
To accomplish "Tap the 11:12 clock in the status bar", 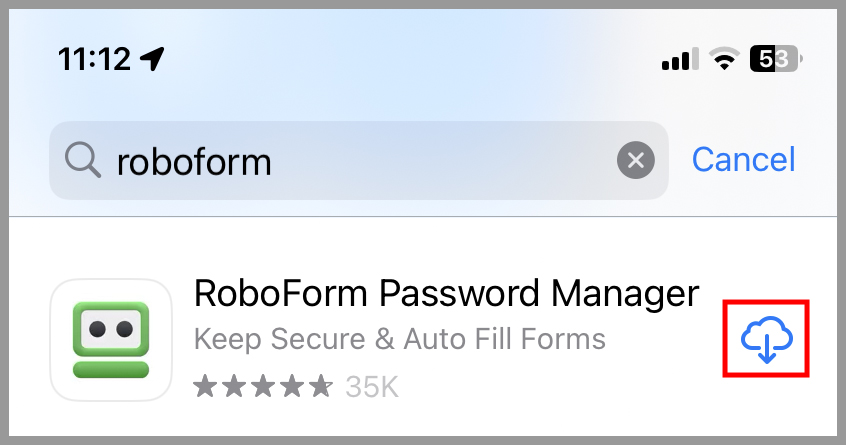I will [94, 59].
